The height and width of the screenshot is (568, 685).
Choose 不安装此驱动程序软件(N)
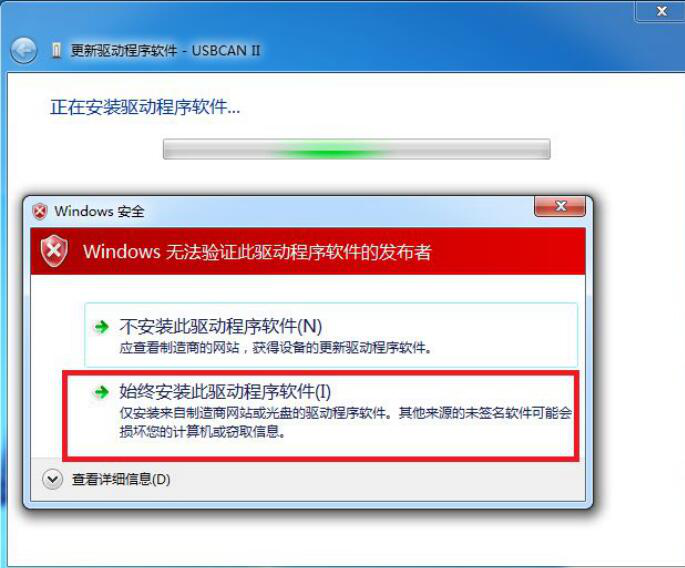point(331,335)
